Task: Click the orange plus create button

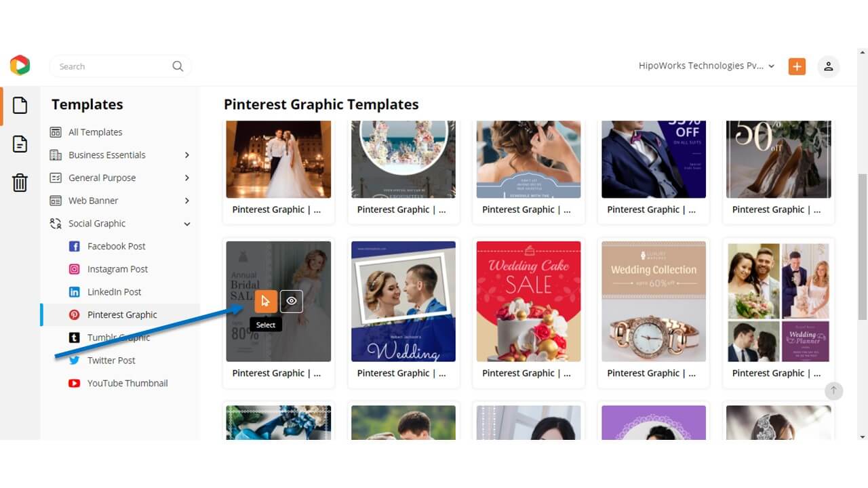Action: coord(797,66)
